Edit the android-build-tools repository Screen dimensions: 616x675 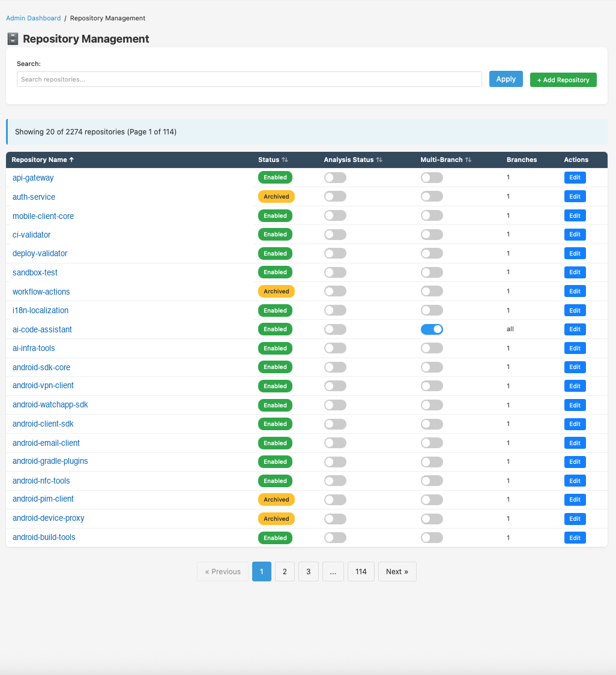pos(575,538)
